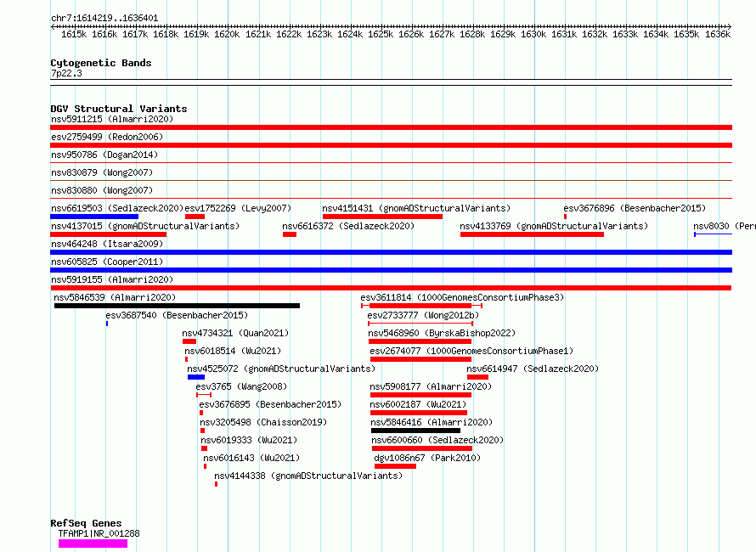Click red bar under nsv6002187 (Wu2021)

coord(419,414)
